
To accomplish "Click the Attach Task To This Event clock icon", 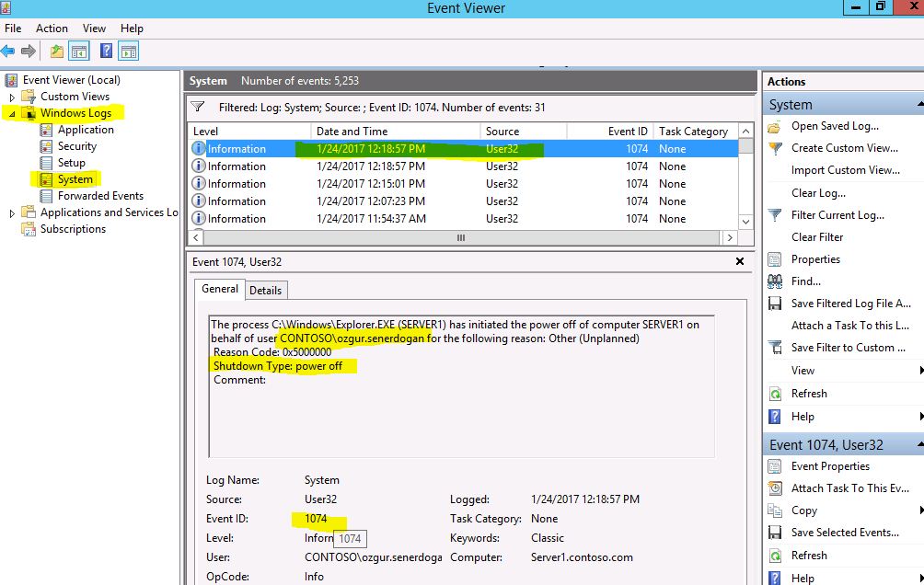I will (776, 488).
